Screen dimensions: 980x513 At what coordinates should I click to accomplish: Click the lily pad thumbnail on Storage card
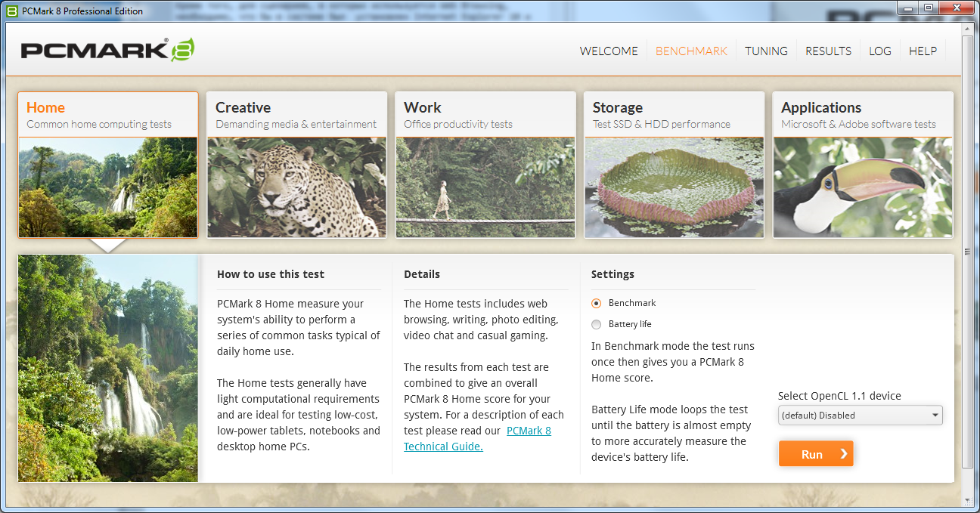[x=674, y=187]
